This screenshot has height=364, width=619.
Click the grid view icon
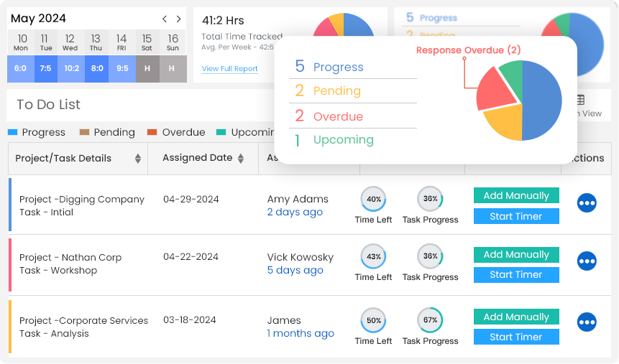pos(580,101)
